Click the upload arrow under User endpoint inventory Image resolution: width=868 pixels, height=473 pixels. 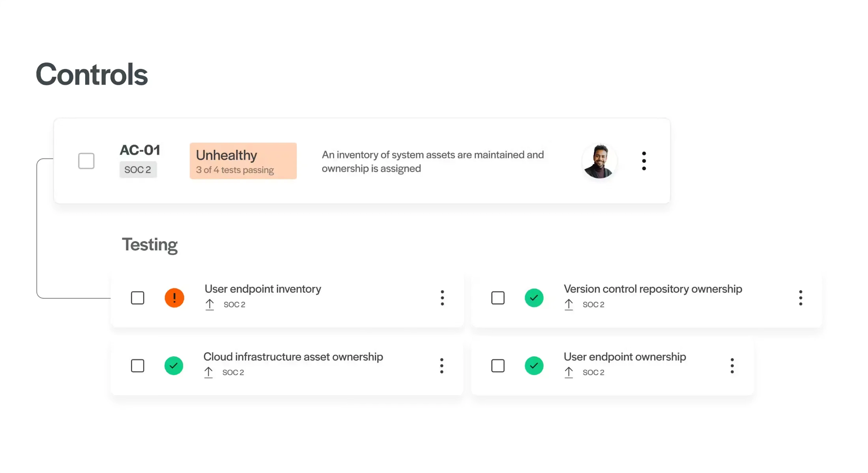(x=210, y=305)
